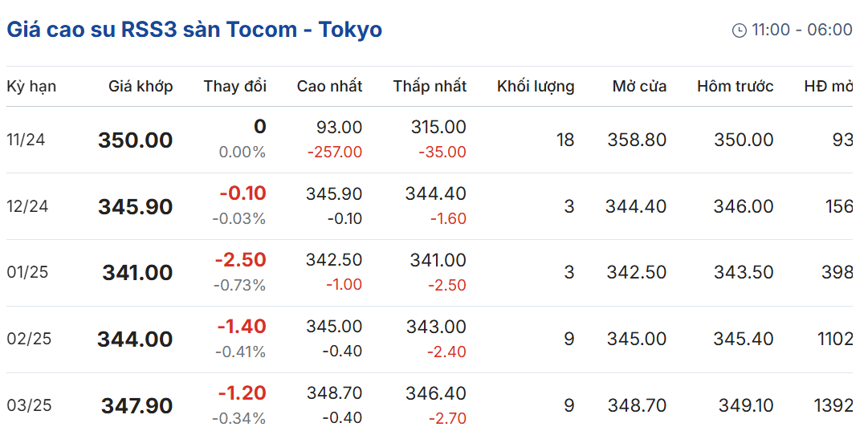Click the clock icon beside 11:00 - 06:00
868x431 pixels.
[739, 30]
